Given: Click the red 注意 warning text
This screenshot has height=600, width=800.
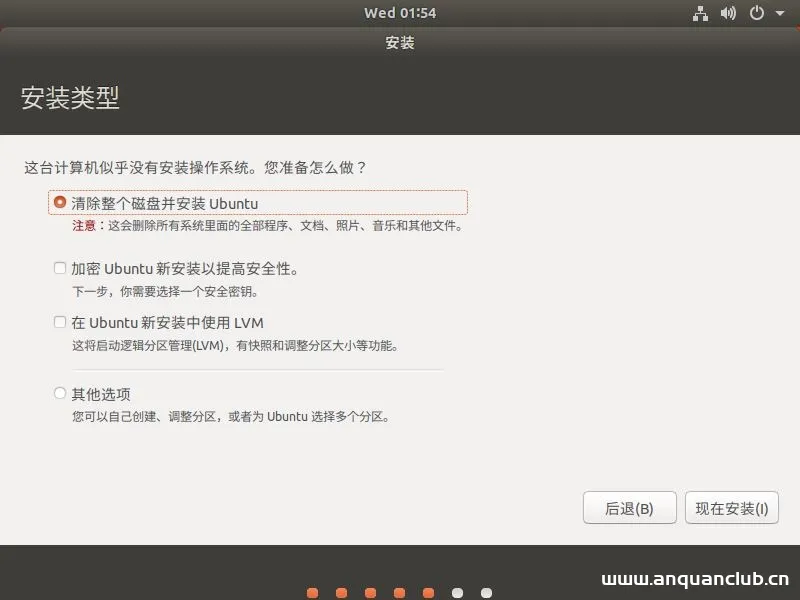Looking at the screenshot, I should (x=84, y=226).
